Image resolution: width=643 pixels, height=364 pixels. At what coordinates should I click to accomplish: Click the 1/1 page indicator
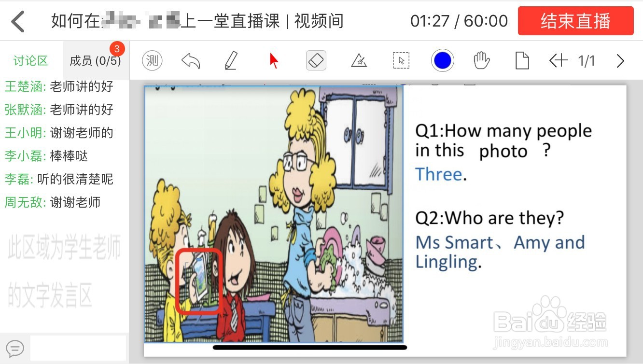click(587, 61)
